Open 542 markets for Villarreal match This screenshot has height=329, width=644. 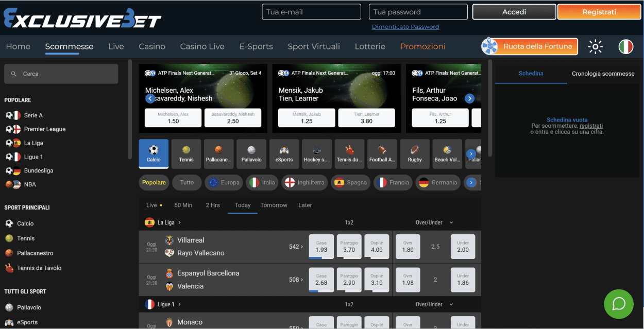pyautogui.click(x=296, y=247)
